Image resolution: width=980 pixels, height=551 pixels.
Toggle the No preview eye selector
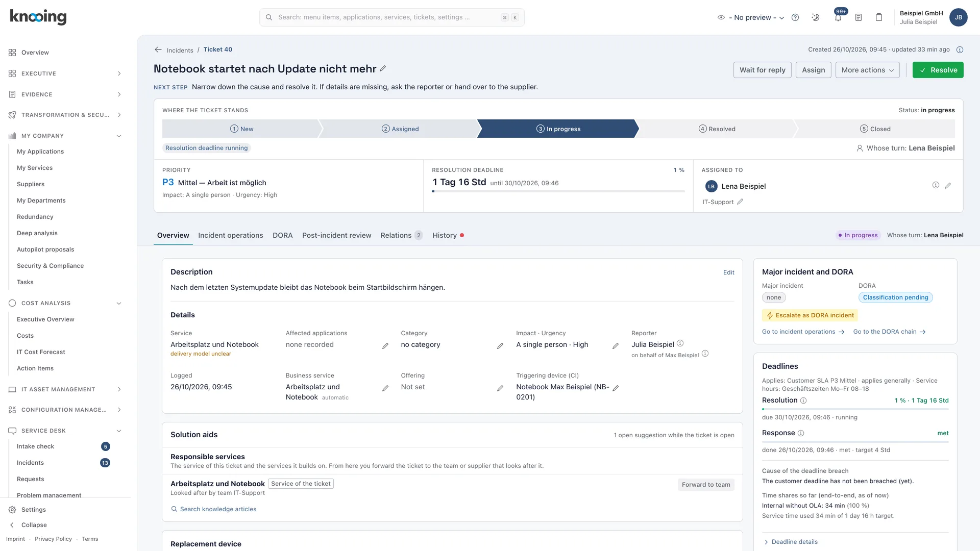pos(751,17)
